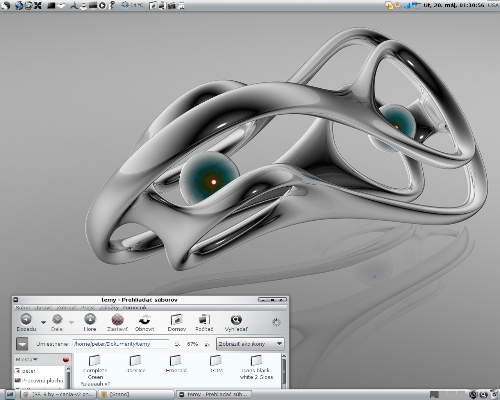Screen dimensions: 500x400
Task: Toggle the location bar text/button mode
Action: tap(22, 344)
